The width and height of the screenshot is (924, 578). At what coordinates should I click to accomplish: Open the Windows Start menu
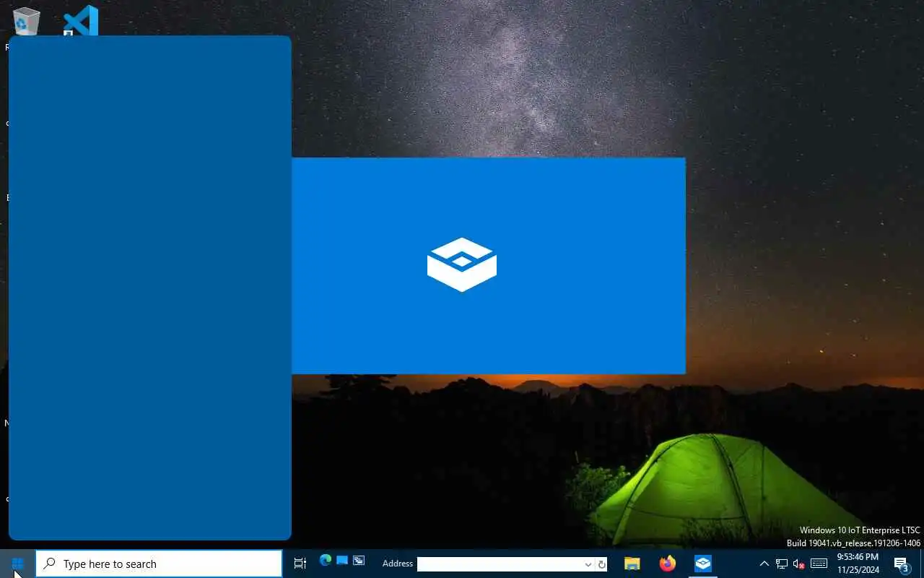(x=17, y=564)
